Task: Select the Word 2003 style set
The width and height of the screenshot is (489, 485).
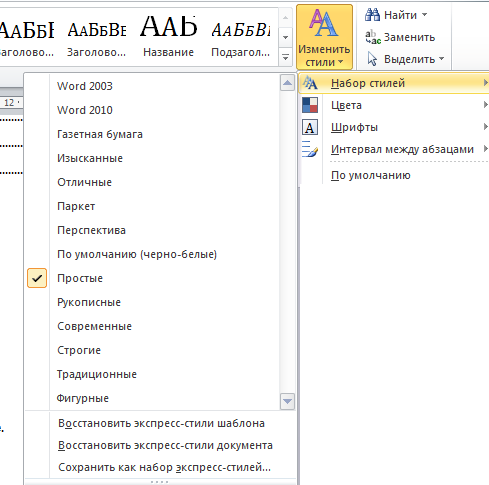Action: click(85, 86)
